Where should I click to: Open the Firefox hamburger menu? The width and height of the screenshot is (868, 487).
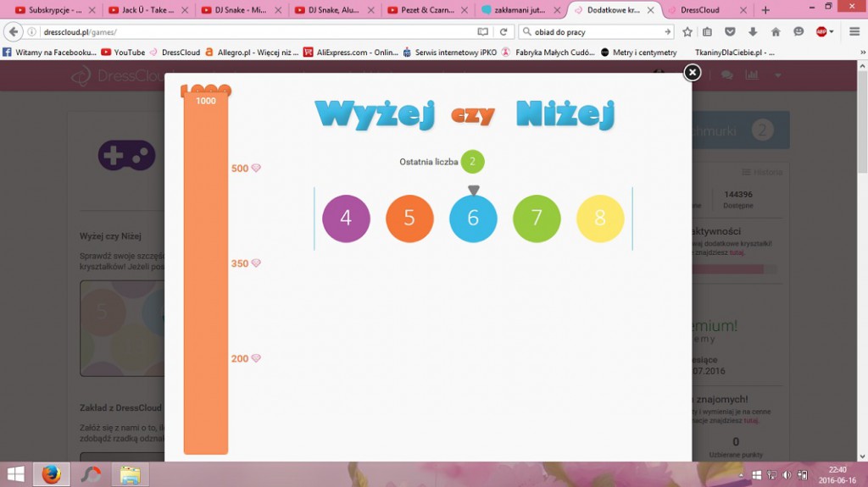tap(852, 32)
